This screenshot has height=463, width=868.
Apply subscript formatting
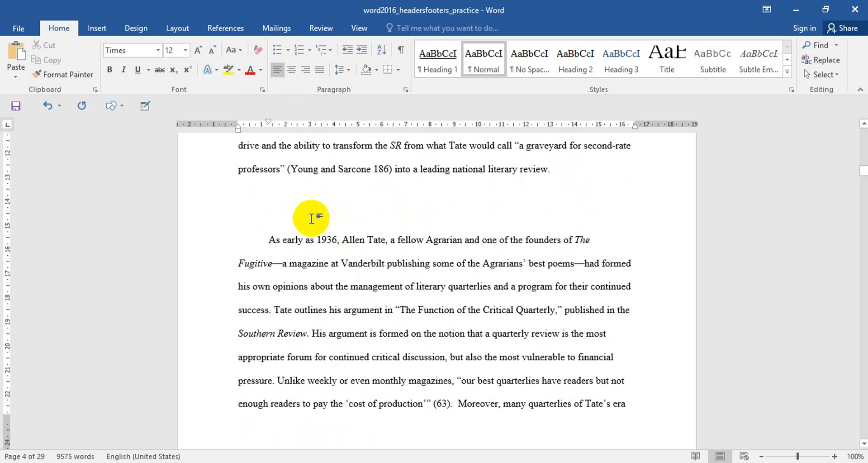(x=173, y=70)
